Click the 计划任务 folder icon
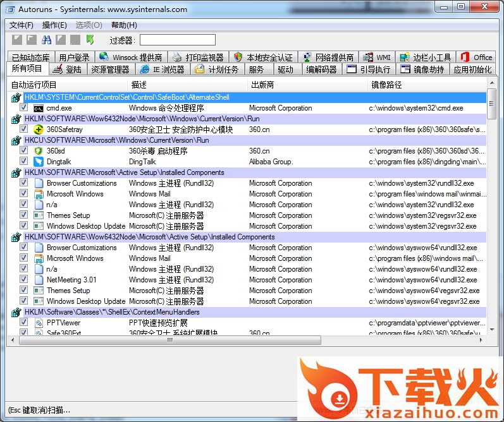The width and height of the screenshot is (504, 422). coord(200,69)
